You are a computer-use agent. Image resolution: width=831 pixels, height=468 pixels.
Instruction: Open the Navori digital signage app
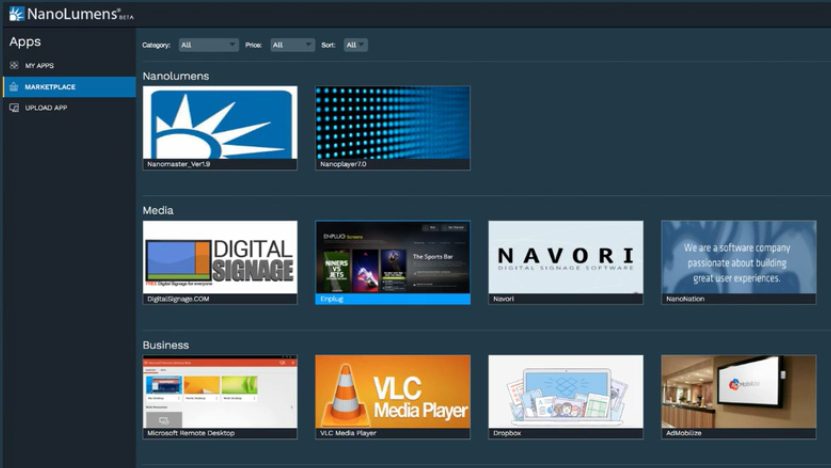pos(565,257)
